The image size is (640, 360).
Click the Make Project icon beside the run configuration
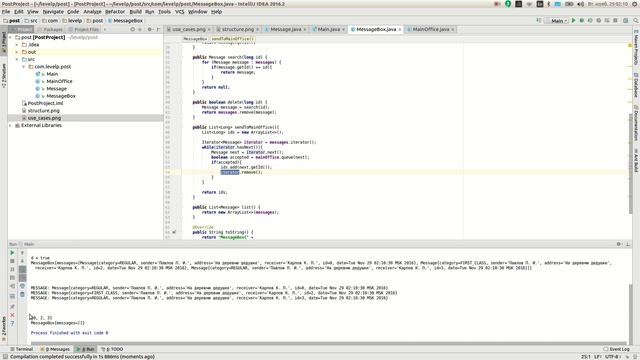539,20
